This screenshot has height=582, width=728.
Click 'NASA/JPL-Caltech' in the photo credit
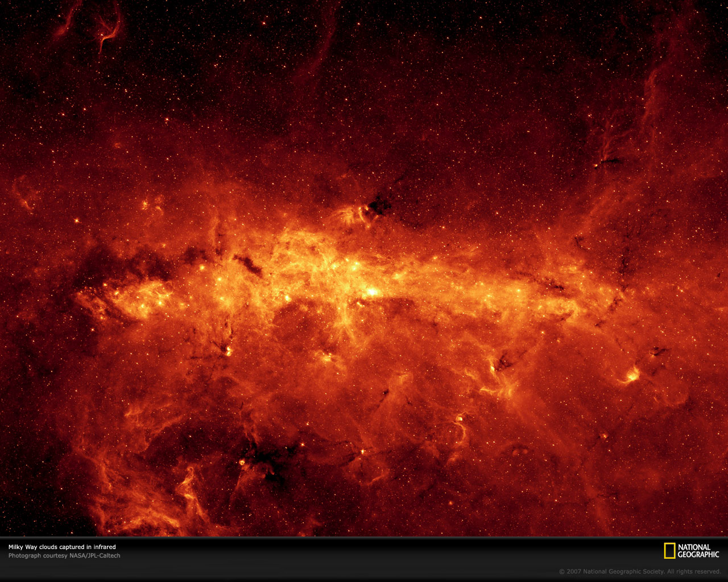click(x=94, y=556)
